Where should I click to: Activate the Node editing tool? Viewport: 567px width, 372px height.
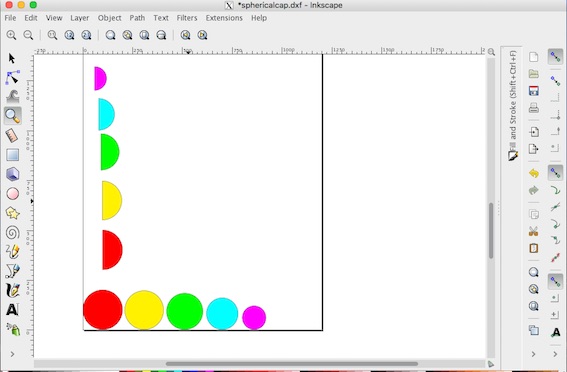pyautogui.click(x=12, y=77)
